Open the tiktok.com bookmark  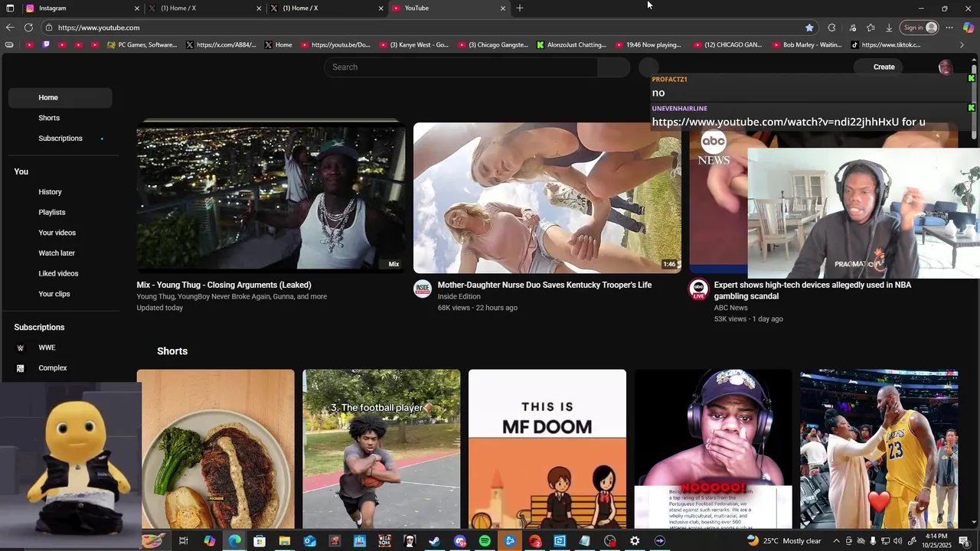(x=886, y=45)
